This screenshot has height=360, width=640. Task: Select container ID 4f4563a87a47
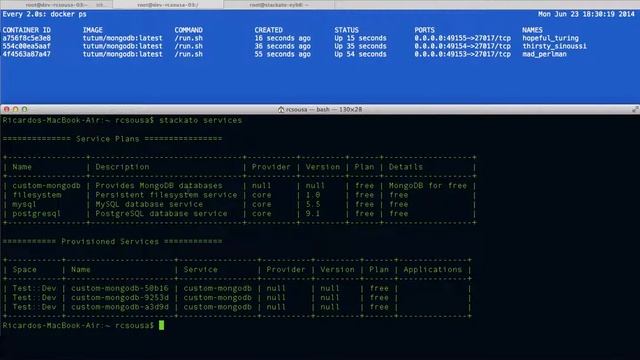pyautogui.click(x=27, y=54)
